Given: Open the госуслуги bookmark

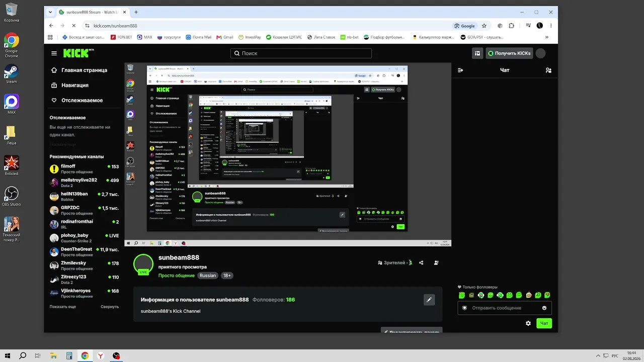Looking at the screenshot, I should (169, 37).
